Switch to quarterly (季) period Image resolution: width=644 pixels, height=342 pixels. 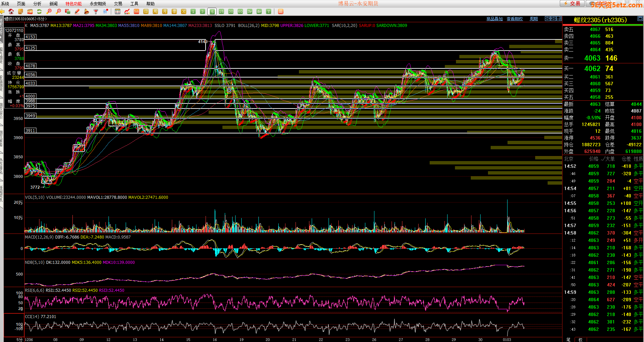click(x=174, y=11)
